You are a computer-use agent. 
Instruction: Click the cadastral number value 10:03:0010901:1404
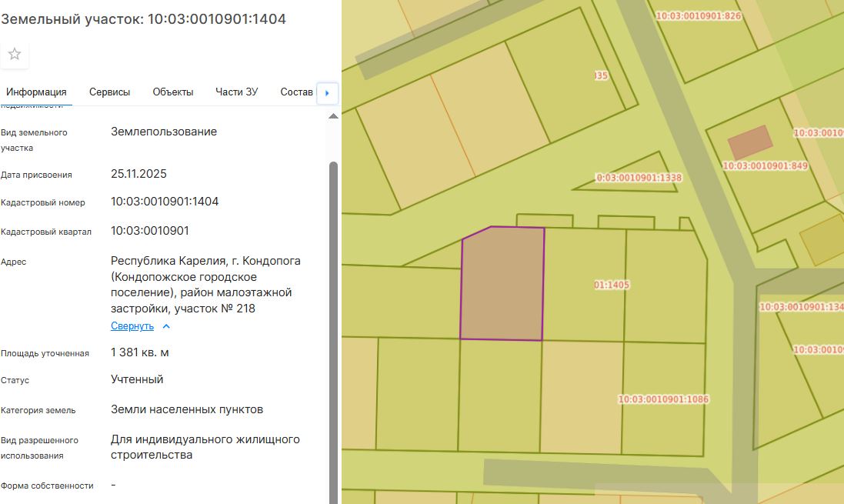pos(165,202)
